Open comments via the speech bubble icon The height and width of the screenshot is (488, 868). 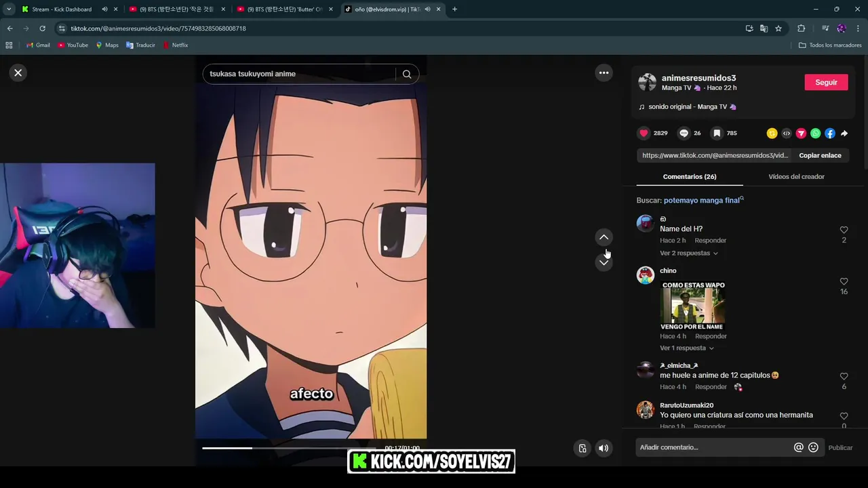(x=684, y=133)
